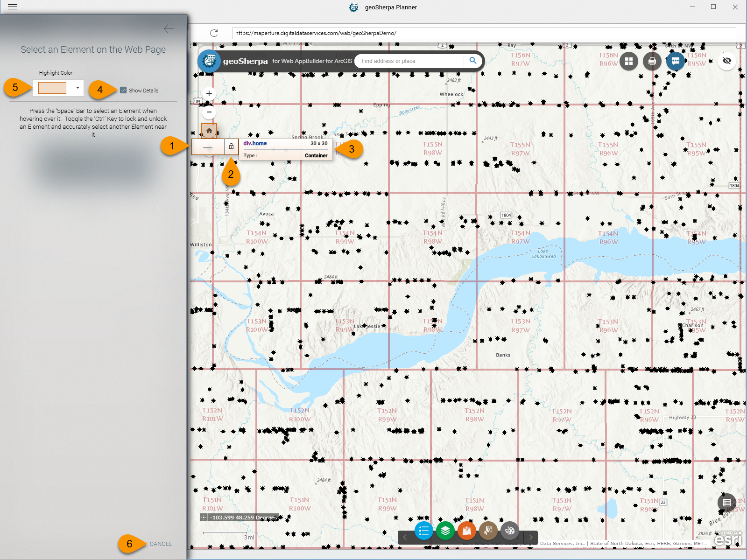
Task: Click the Avoca map label
Action: [267, 214]
